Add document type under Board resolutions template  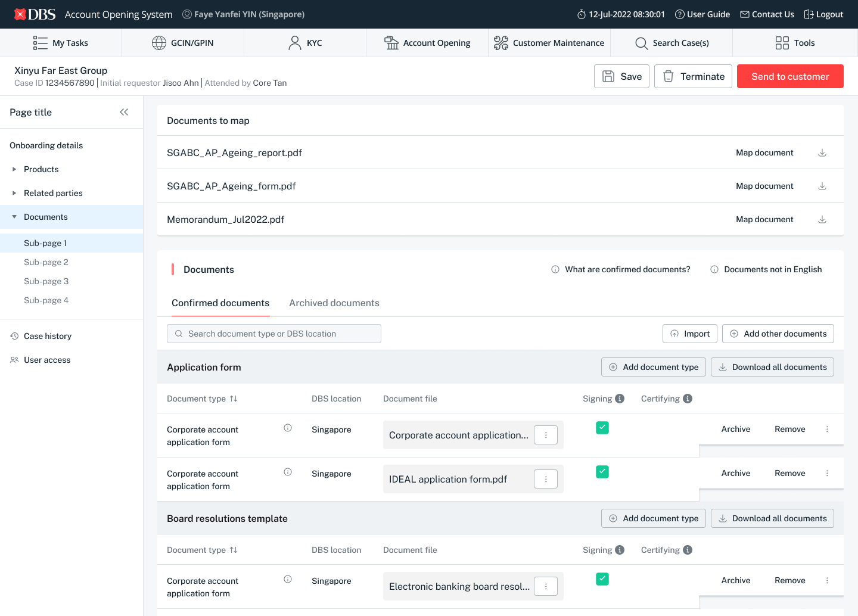click(654, 518)
